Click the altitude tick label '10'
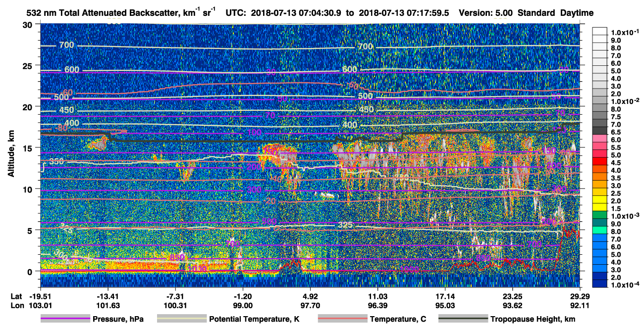This screenshot has height=330, width=644. pos(29,189)
